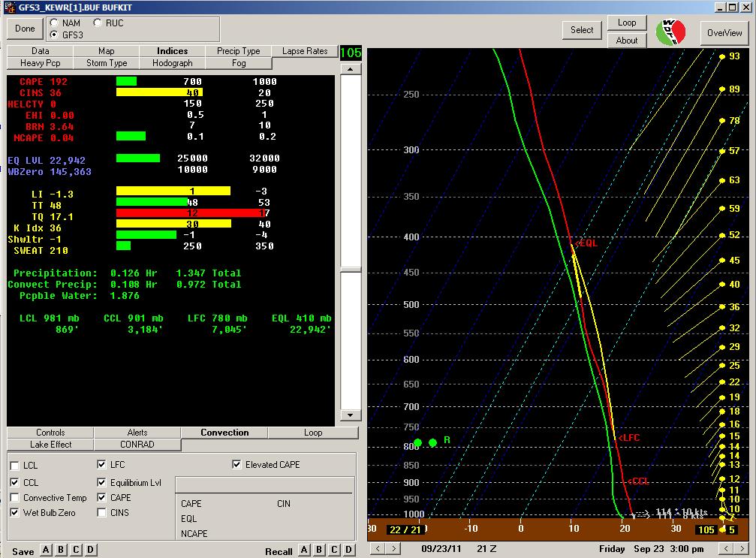
Task: Toggle the Elevated CAPE checkbox
Action: 236,464
